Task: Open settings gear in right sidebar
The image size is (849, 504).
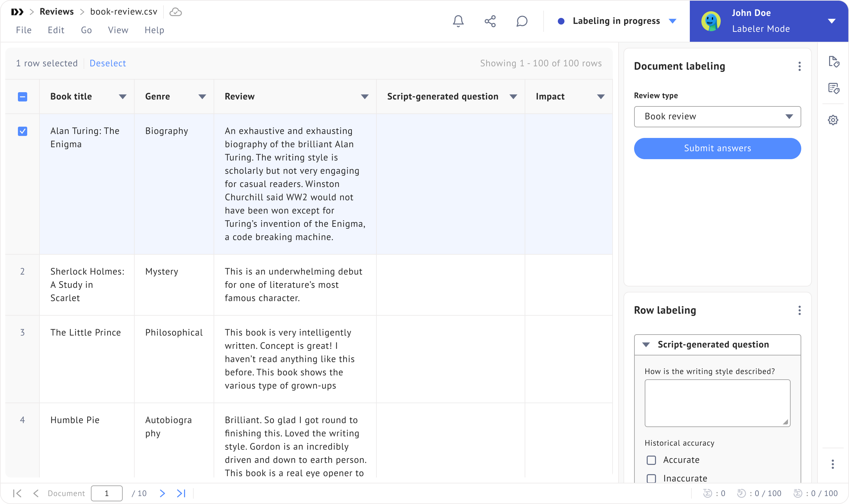Action: (833, 120)
